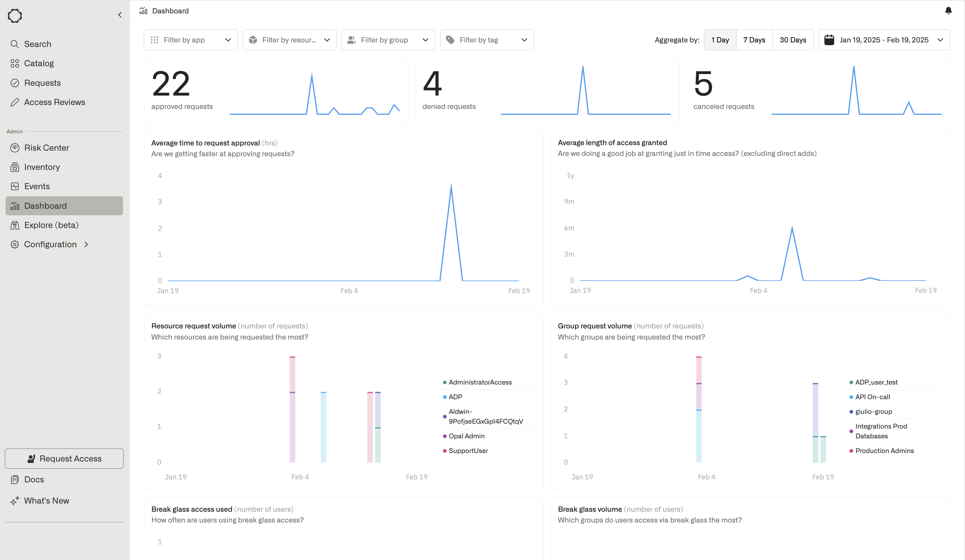This screenshot has height=560, width=965.
Task: Open the Risk Center radar icon
Action: (x=15, y=148)
